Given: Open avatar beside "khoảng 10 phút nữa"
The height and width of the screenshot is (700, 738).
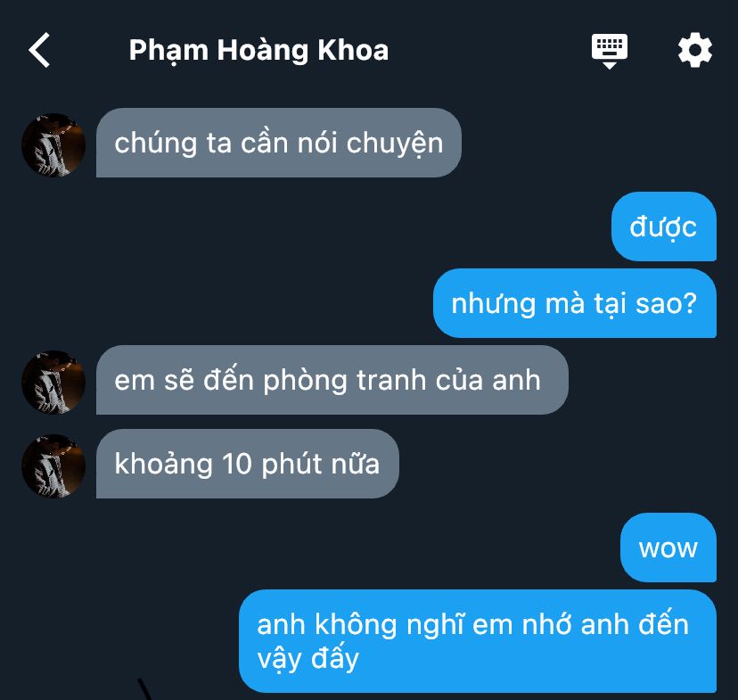Looking at the screenshot, I should pyautogui.click(x=53, y=466).
